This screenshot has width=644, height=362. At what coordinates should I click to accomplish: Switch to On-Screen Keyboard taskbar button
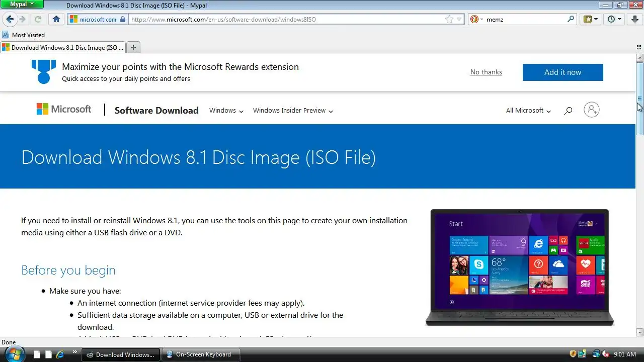point(201,354)
